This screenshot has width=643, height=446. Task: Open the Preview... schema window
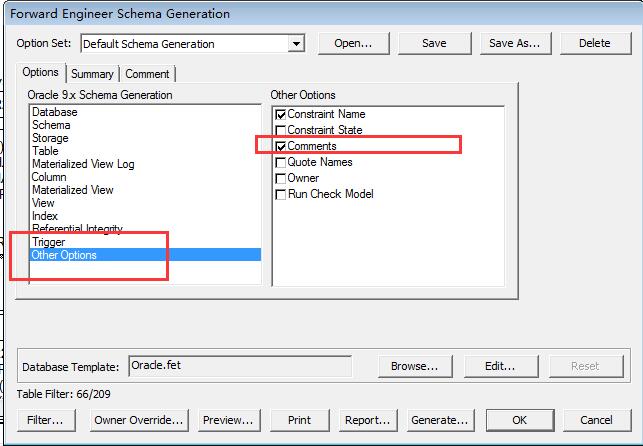229,420
